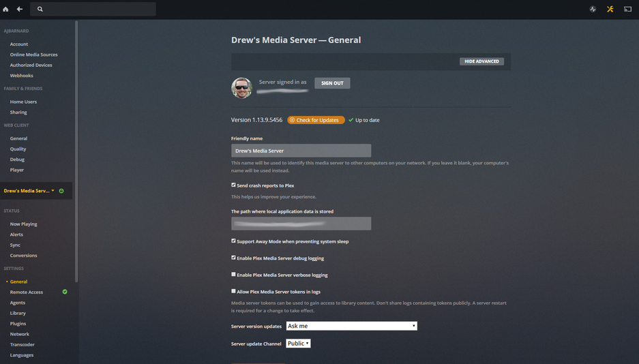639x364 pixels.
Task: Click the Up to date checkmark
Action: 351,120
